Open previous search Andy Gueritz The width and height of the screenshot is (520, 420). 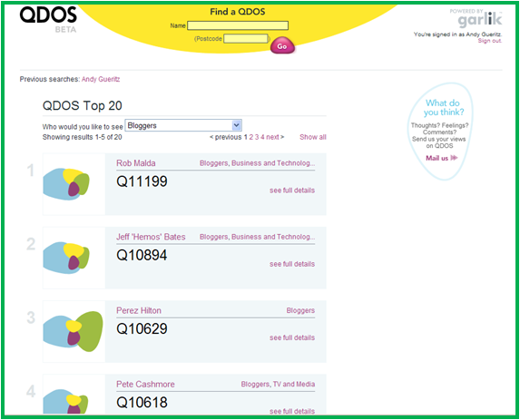(x=101, y=79)
